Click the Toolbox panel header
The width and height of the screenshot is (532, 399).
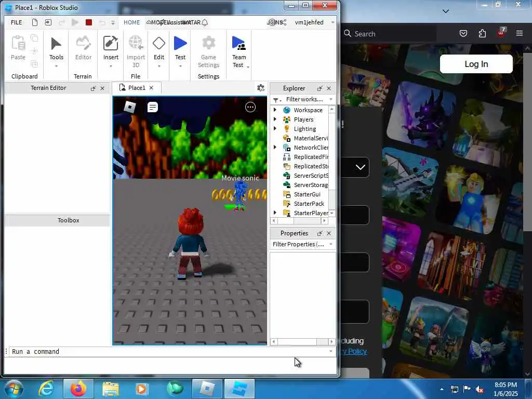click(57, 220)
